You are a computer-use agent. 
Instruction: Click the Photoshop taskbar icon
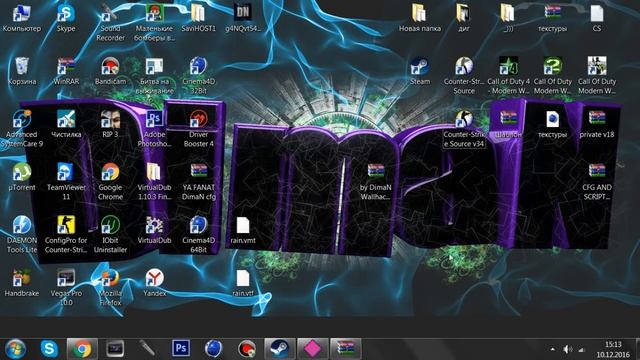(x=181, y=349)
